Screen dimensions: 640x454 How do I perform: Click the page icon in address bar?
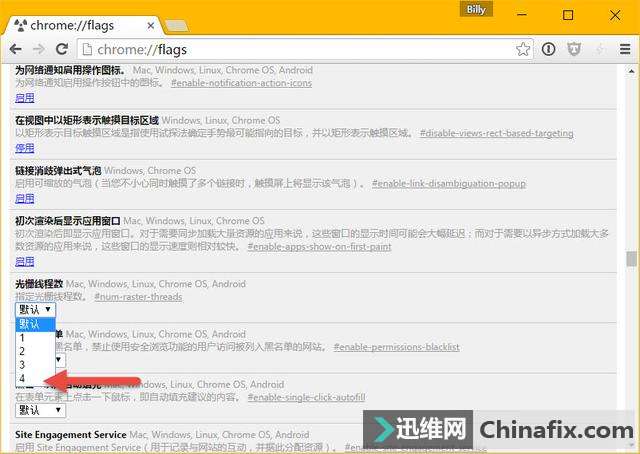[x=87, y=49]
